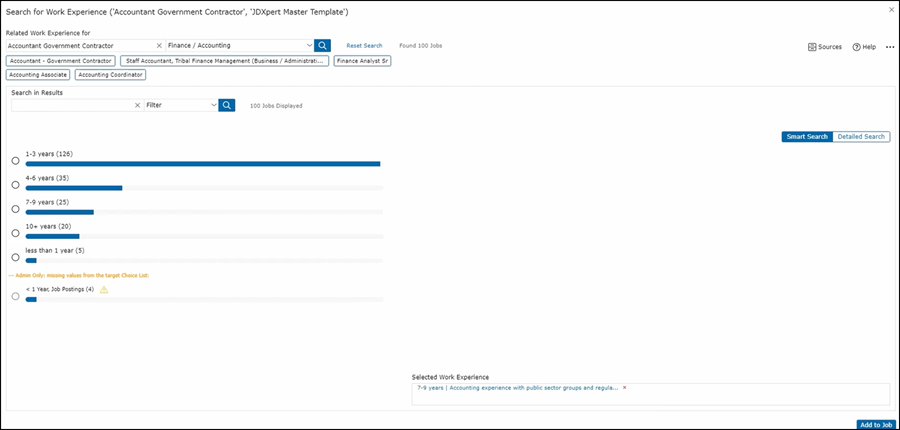Choose the 10+ years radio button
Viewport: 900px width, 430px height.
tap(15, 233)
